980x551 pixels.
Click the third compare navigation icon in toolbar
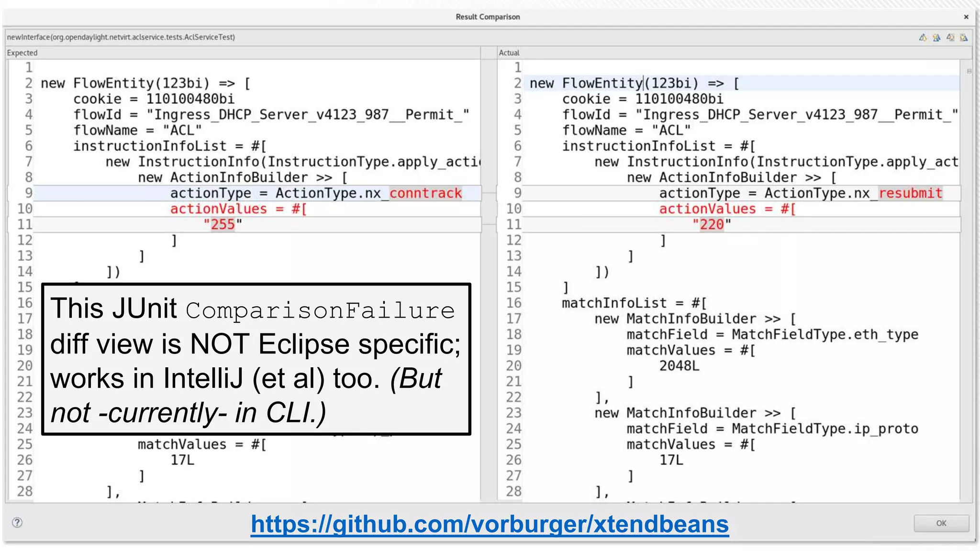[950, 37]
